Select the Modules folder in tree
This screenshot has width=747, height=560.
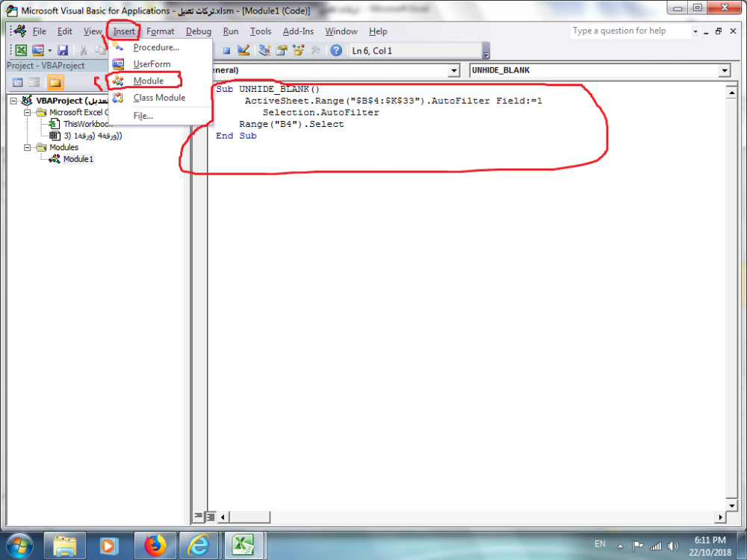(x=63, y=148)
